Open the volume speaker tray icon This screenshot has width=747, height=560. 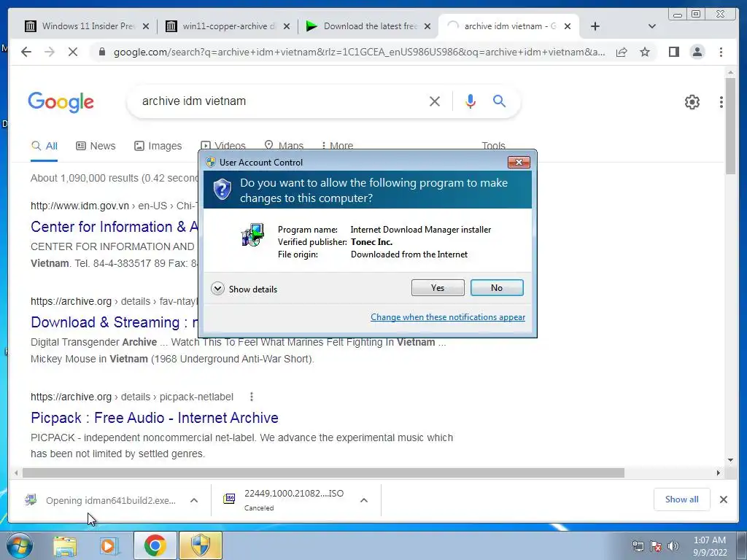673,546
